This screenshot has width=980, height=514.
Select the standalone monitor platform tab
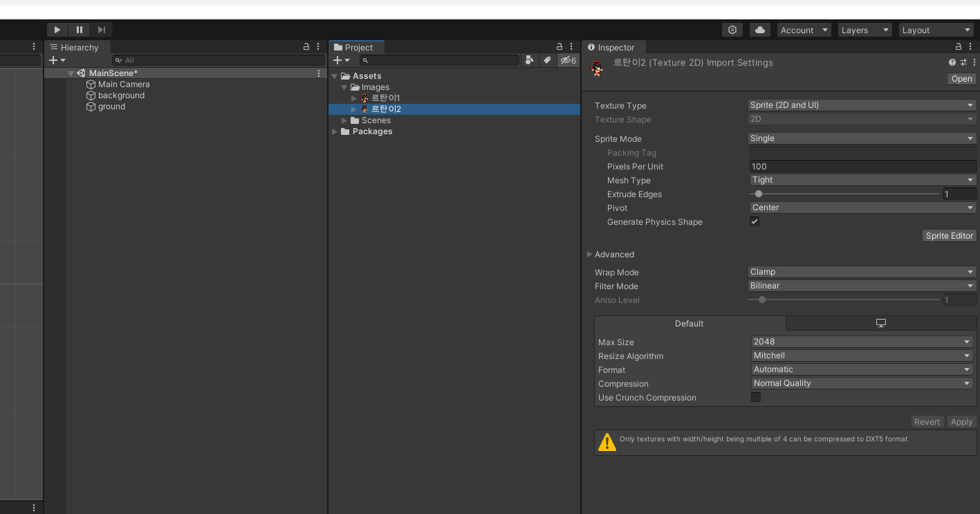[880, 323]
